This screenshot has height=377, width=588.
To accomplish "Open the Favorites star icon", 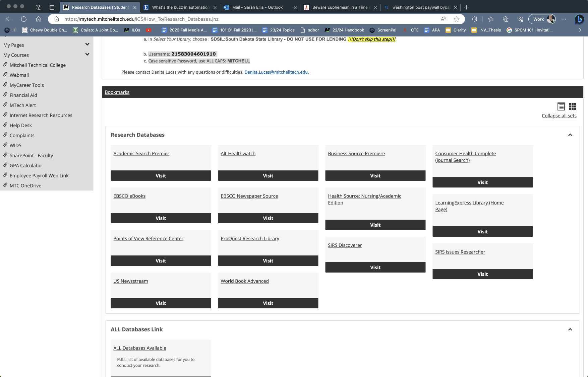I will pos(490,19).
